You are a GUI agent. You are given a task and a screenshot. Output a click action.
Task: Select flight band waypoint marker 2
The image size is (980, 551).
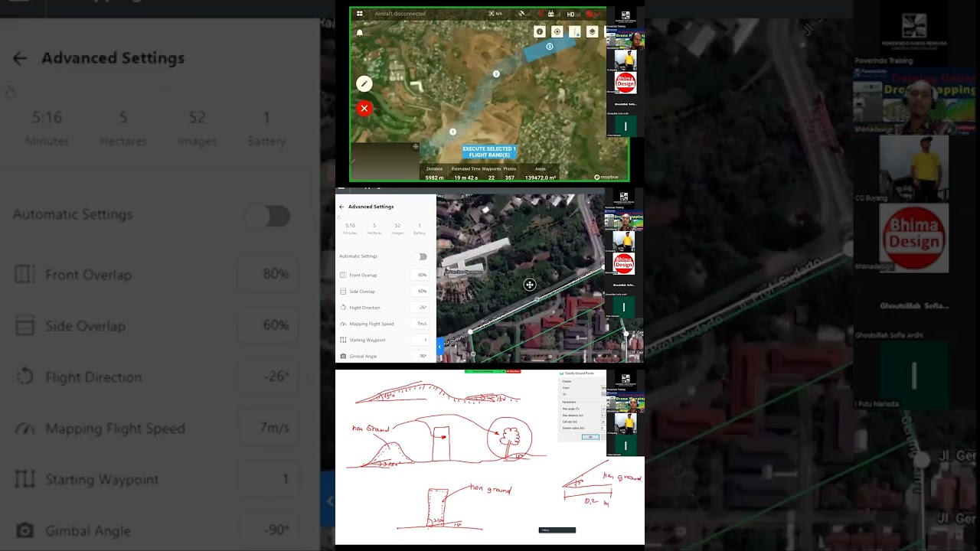point(496,73)
